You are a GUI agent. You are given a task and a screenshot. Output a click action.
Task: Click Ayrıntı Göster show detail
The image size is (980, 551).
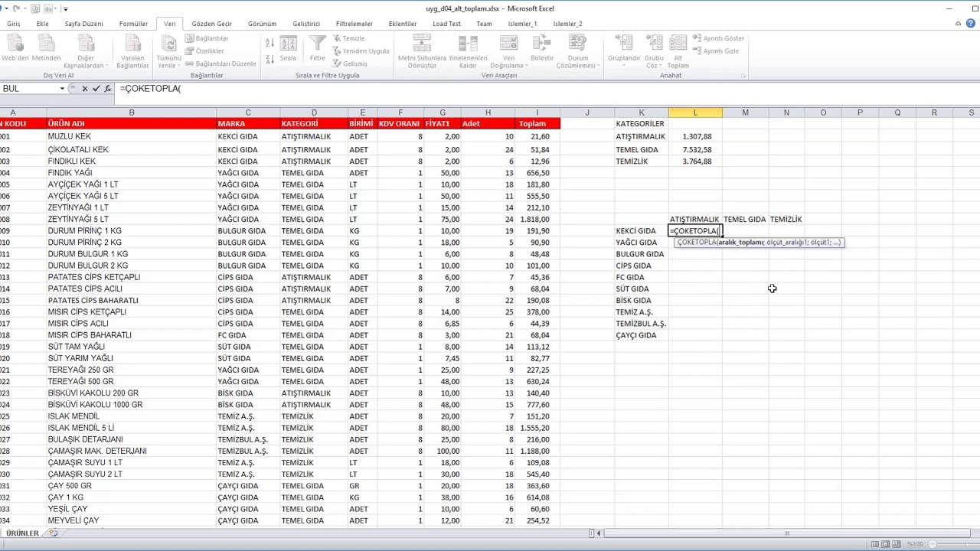(x=718, y=38)
